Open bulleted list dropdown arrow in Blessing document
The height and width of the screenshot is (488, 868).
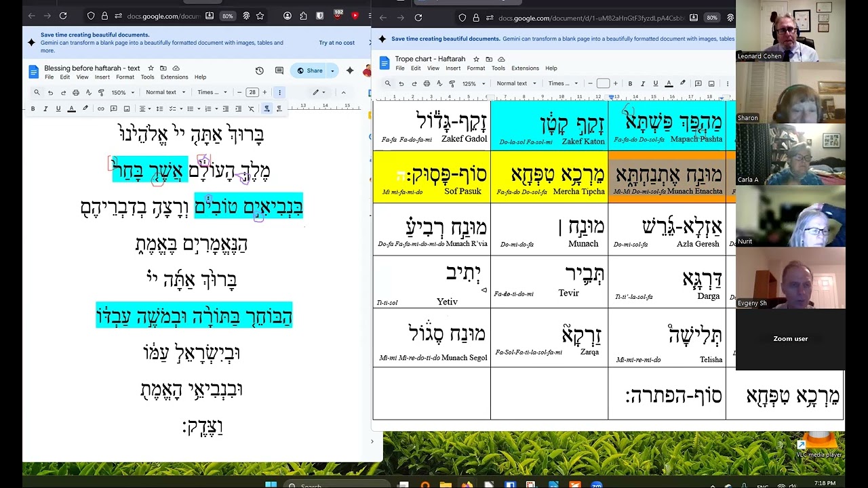199,108
